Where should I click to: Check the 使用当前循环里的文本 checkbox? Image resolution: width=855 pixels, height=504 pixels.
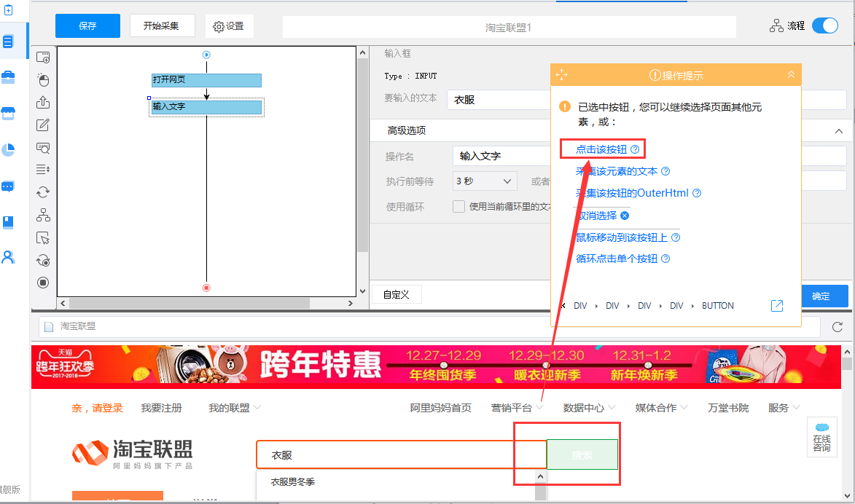click(x=458, y=207)
